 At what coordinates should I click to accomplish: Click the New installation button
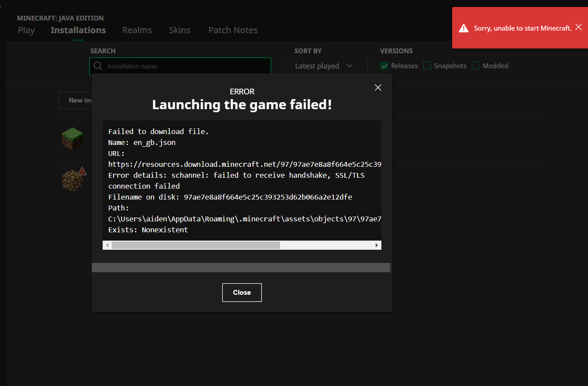click(76, 100)
